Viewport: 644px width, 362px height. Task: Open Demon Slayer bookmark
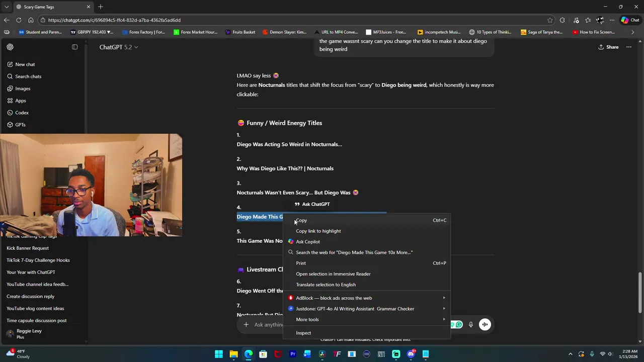284,32
